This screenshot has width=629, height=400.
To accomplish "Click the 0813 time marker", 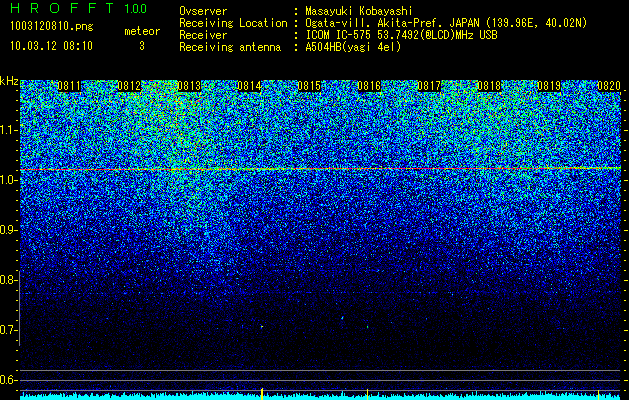I will click(189, 86).
